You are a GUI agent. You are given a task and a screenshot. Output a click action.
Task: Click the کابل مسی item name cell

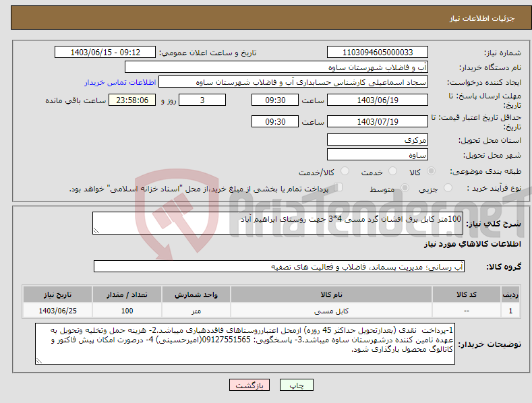(331, 311)
